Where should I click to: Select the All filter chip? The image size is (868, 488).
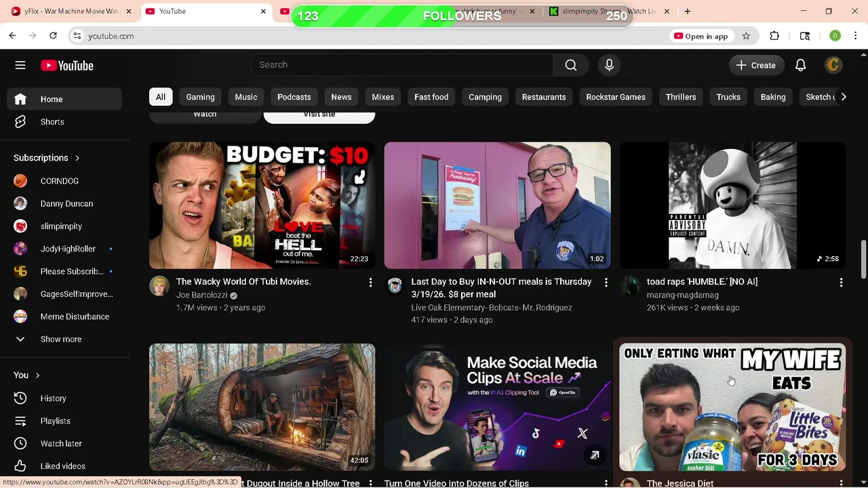[161, 97]
